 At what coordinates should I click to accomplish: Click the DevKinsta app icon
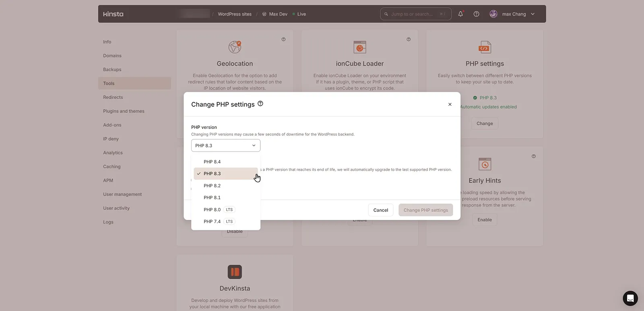pyautogui.click(x=235, y=272)
